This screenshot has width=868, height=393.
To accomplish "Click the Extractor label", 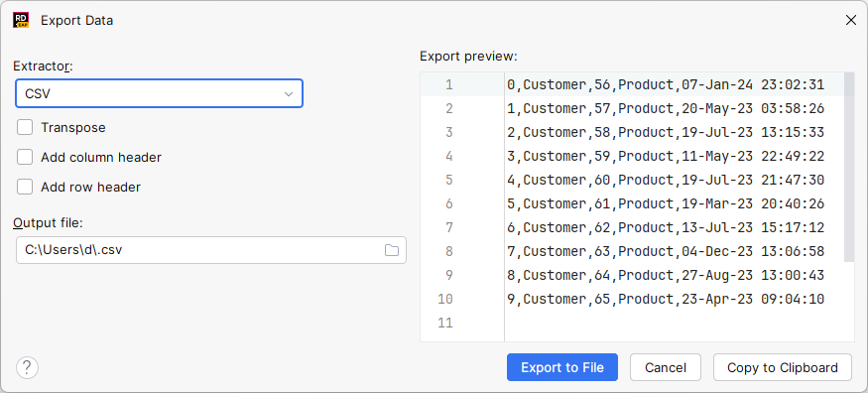I will click(44, 65).
